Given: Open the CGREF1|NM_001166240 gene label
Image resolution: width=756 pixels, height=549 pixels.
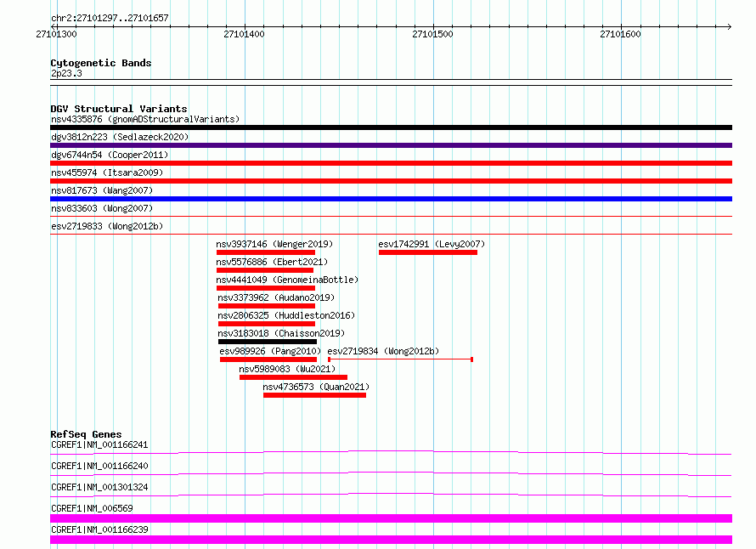Looking at the screenshot, I should [x=99, y=466].
